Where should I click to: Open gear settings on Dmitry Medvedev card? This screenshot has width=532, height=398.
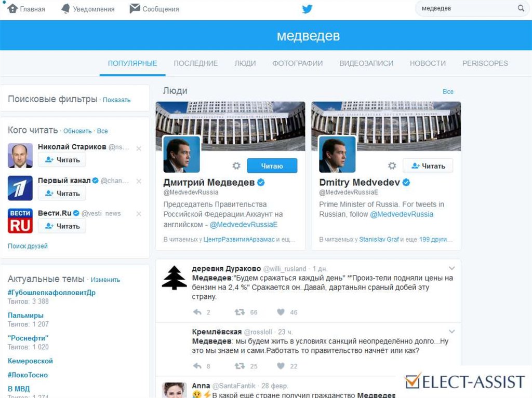tap(392, 166)
